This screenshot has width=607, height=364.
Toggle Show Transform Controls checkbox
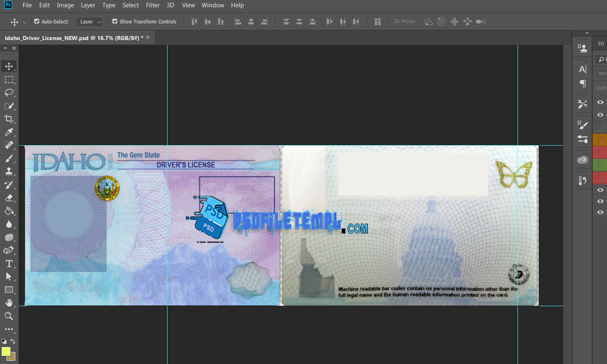(x=115, y=21)
